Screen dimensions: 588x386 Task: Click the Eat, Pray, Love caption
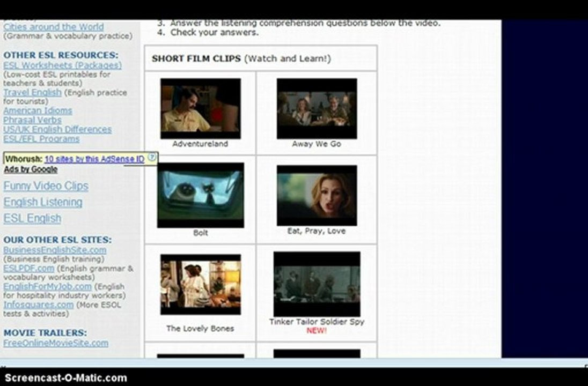[317, 231]
